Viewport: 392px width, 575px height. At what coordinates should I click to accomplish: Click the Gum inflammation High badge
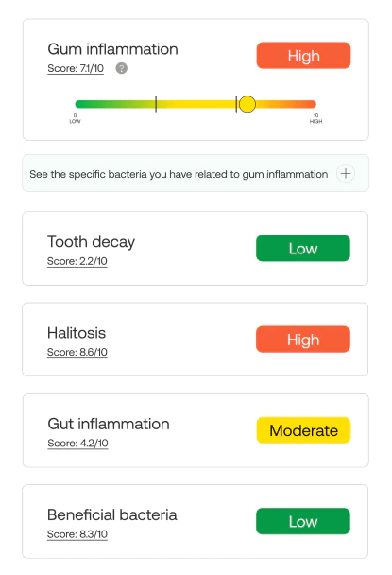(x=303, y=56)
